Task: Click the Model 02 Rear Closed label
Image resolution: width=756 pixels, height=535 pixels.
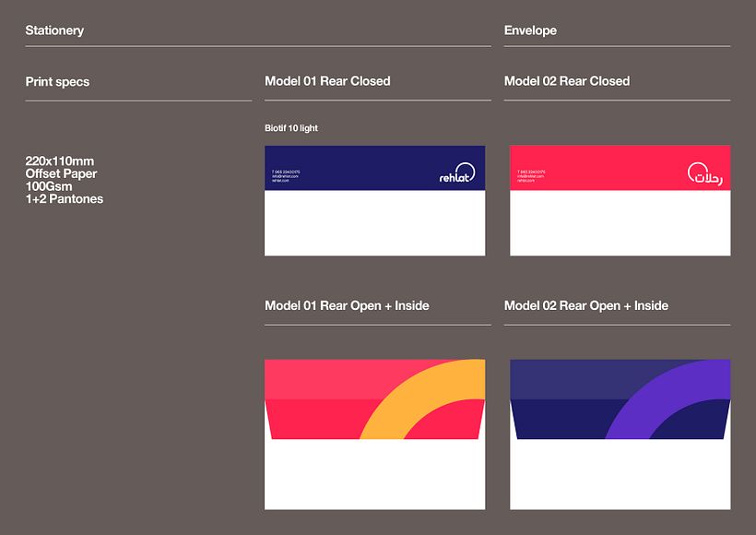Action: click(566, 81)
